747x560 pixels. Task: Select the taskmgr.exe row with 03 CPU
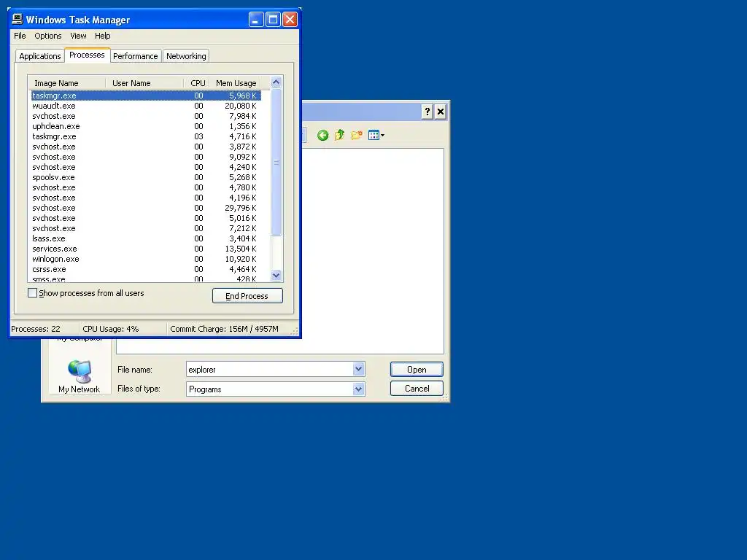pos(144,136)
